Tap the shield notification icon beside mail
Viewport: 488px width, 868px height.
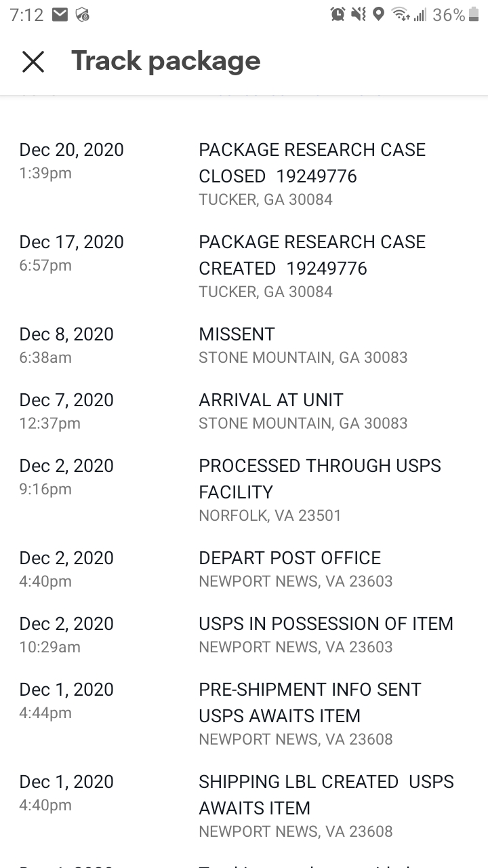[83, 14]
